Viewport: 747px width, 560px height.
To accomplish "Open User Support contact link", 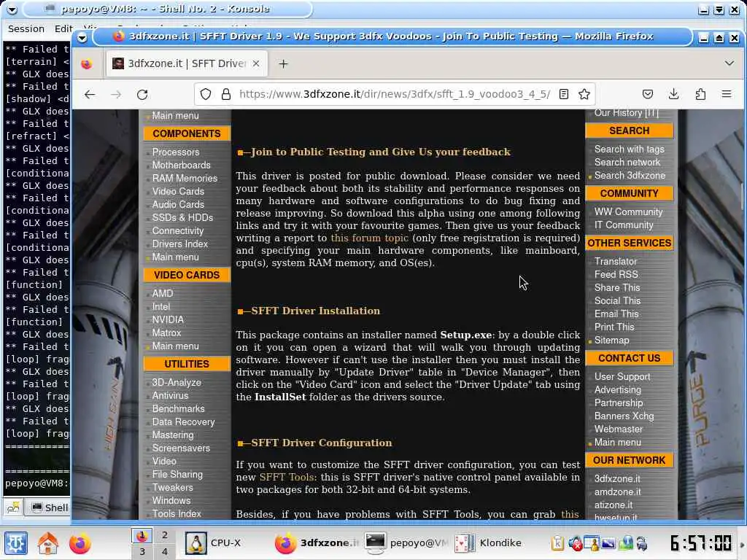I will (622, 377).
